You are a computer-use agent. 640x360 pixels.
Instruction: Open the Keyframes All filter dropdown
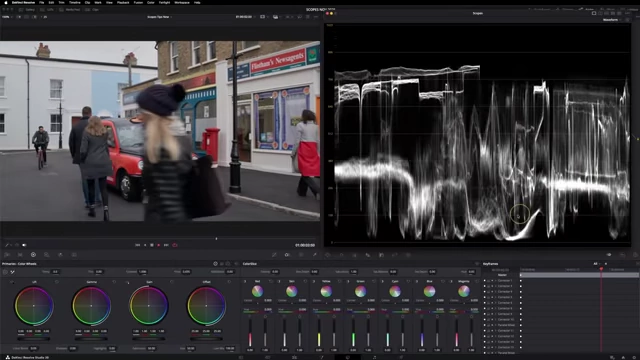(596, 264)
